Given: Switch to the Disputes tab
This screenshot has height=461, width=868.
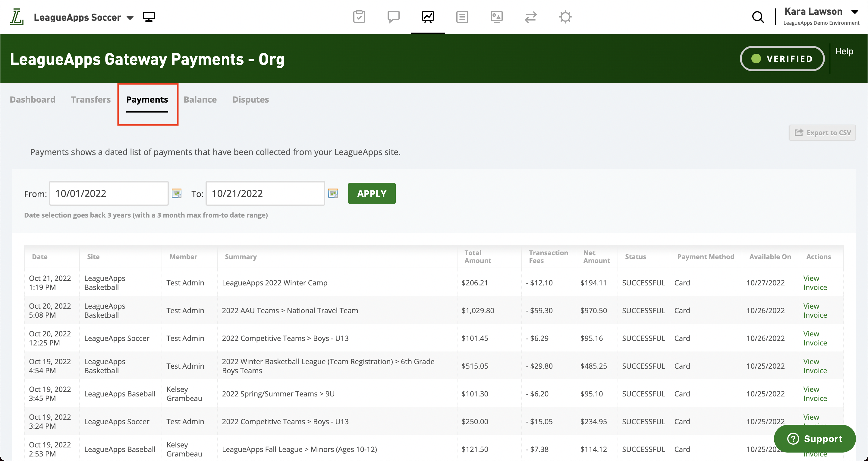Looking at the screenshot, I should 250,100.
